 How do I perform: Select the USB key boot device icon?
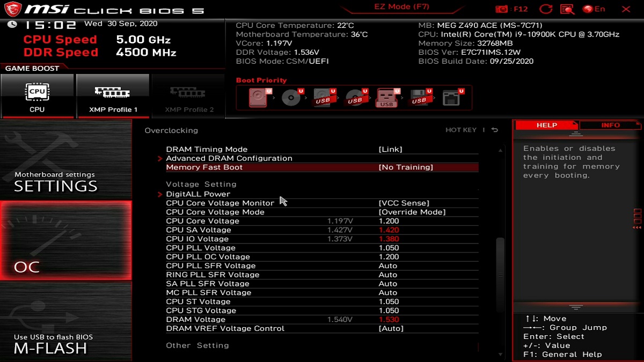pyautogui.click(x=387, y=98)
